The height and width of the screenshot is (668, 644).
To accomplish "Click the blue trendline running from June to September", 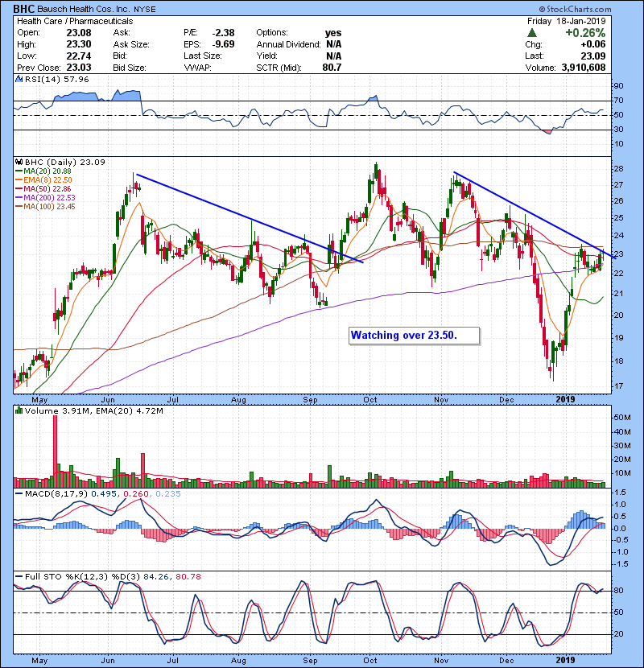I will [x=250, y=218].
